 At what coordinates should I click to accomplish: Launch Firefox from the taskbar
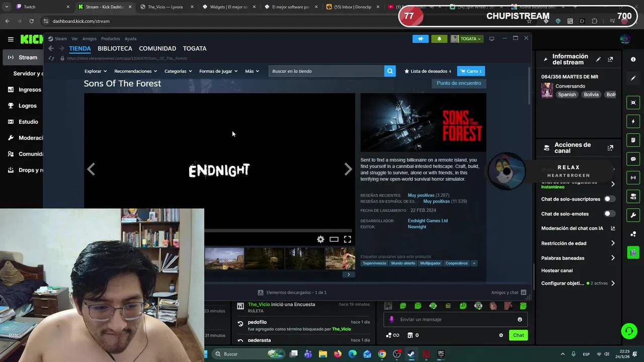(338, 354)
